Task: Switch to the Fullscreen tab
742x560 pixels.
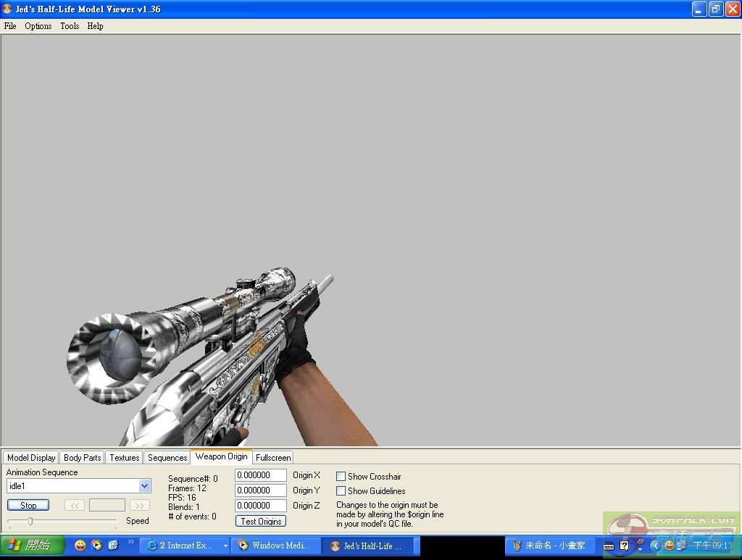Action: coord(273,457)
